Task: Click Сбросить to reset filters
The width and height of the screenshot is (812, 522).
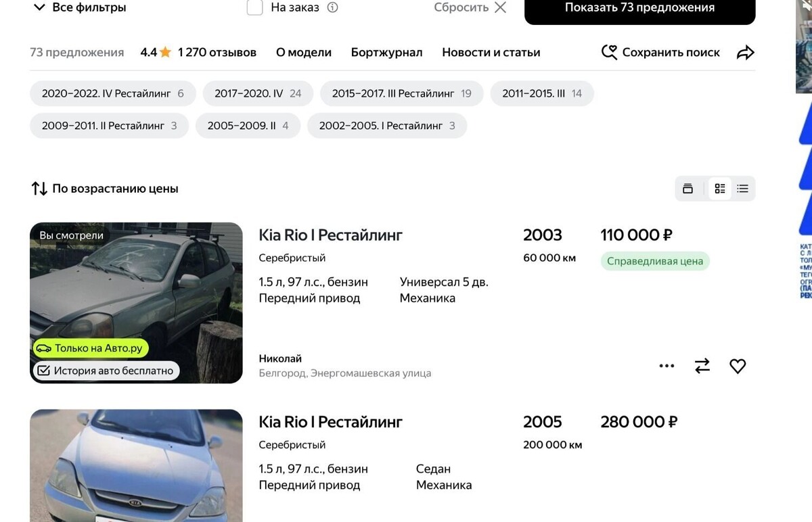Action: click(x=461, y=7)
